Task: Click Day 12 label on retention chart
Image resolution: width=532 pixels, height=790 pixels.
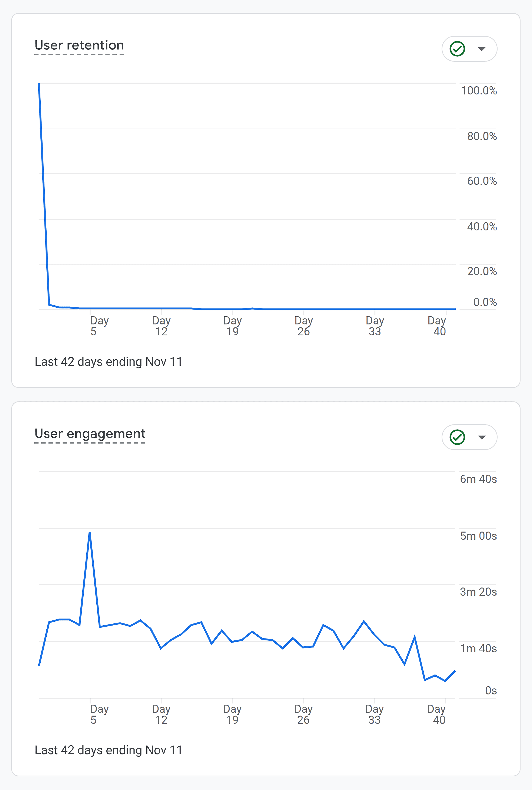Action: coord(161,326)
